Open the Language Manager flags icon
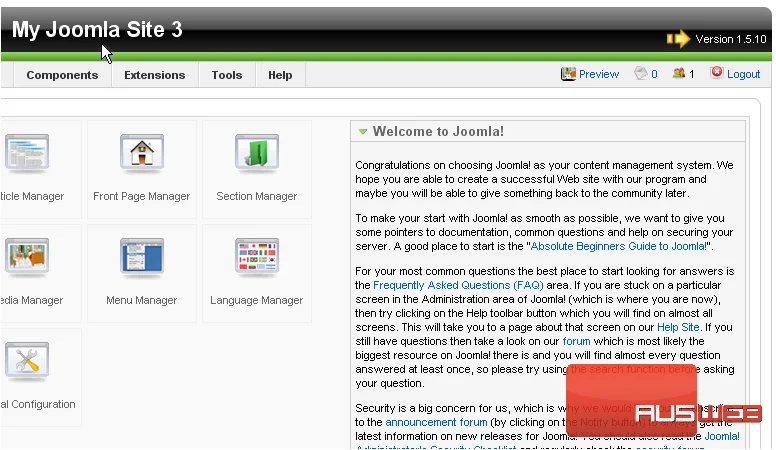Screen dimensions: 776x450 [257, 257]
